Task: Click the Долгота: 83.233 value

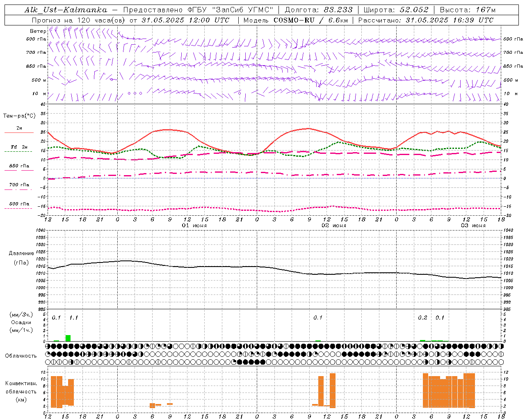Action: click(319, 10)
